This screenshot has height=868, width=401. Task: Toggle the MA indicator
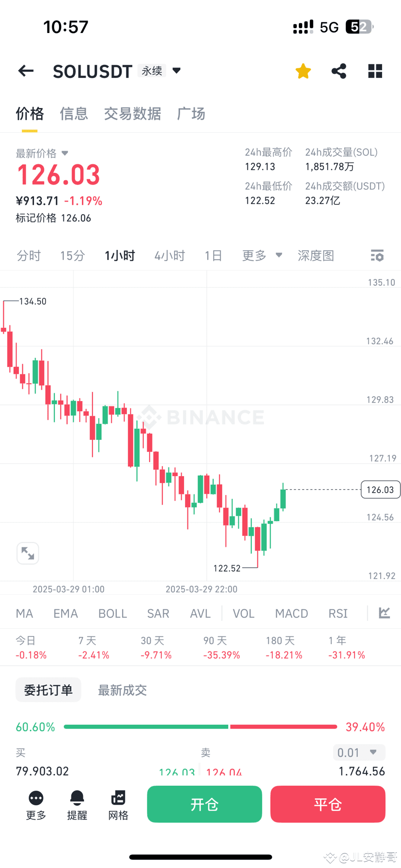pyautogui.click(x=24, y=613)
